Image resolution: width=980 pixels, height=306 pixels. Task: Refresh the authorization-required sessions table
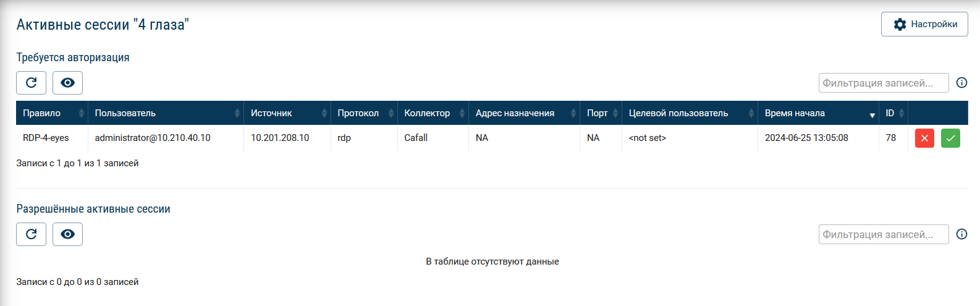pos(31,83)
